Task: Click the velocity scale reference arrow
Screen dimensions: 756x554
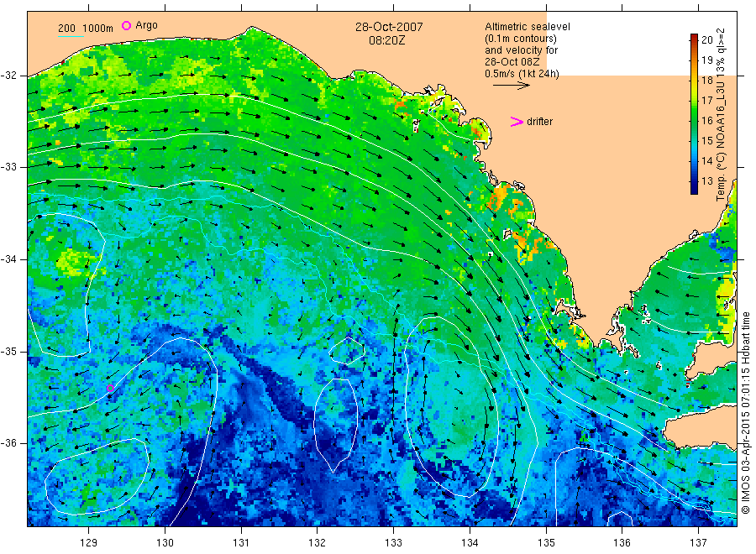Action: click(x=511, y=86)
